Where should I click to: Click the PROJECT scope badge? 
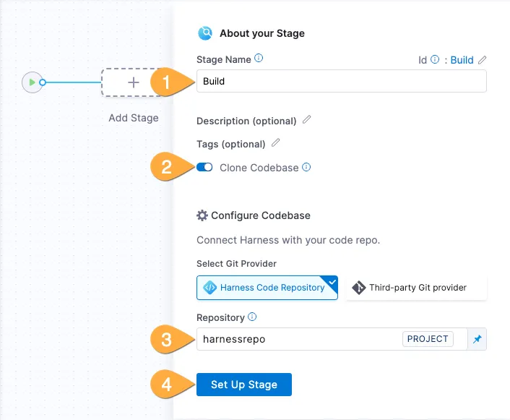428,339
